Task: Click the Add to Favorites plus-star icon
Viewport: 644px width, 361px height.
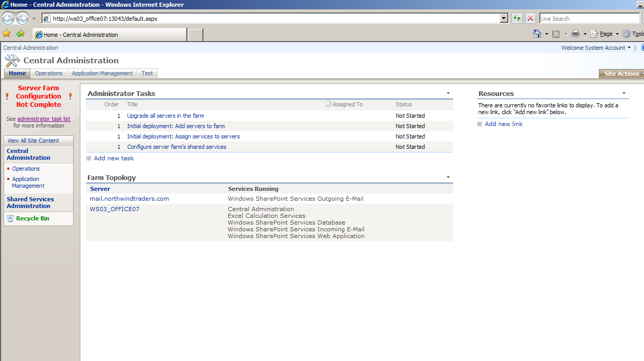Action: 20,34
